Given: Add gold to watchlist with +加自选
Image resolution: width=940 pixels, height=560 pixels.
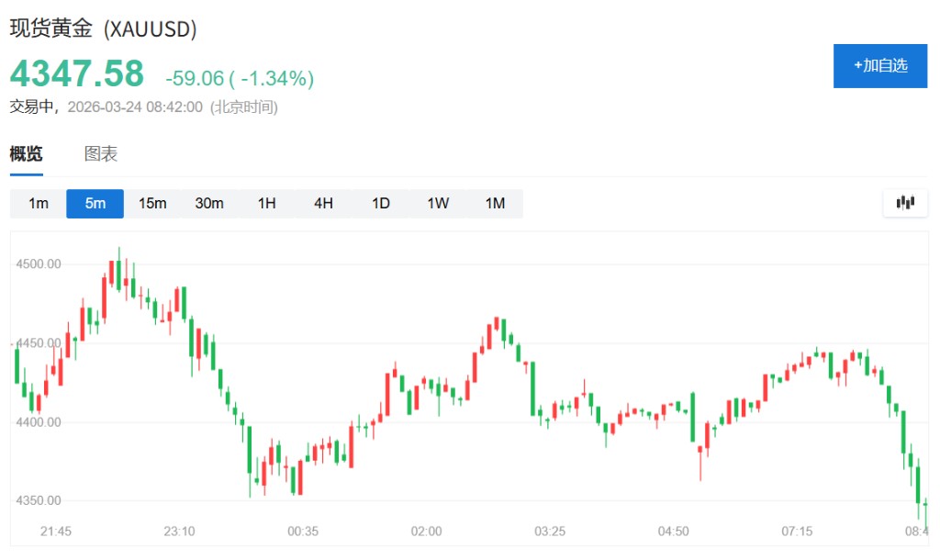Looking at the screenshot, I should 879,65.
